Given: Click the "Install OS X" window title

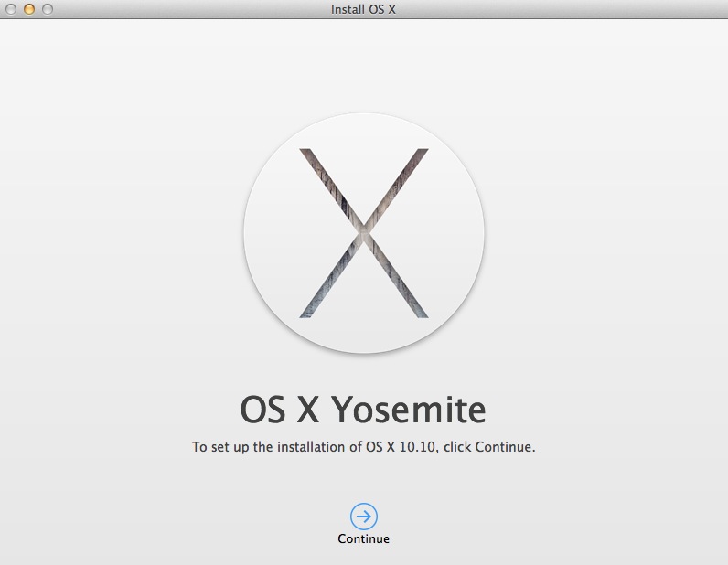Looking at the screenshot, I should [363, 9].
